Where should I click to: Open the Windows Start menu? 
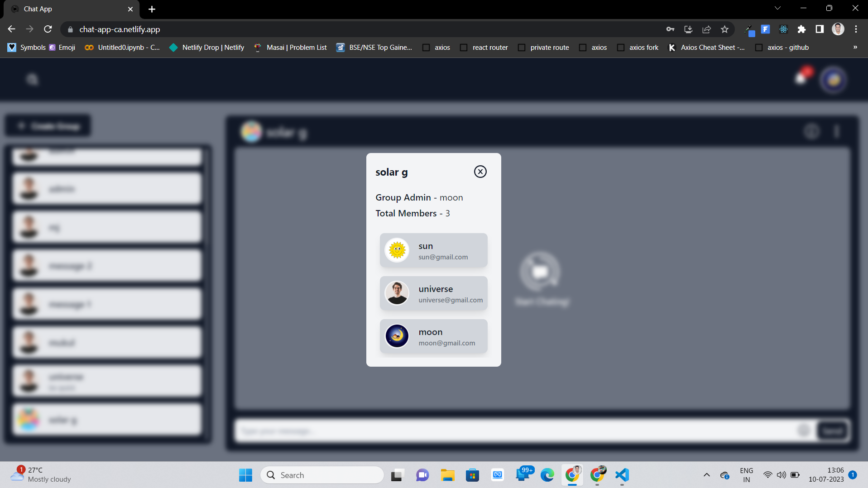coord(245,475)
